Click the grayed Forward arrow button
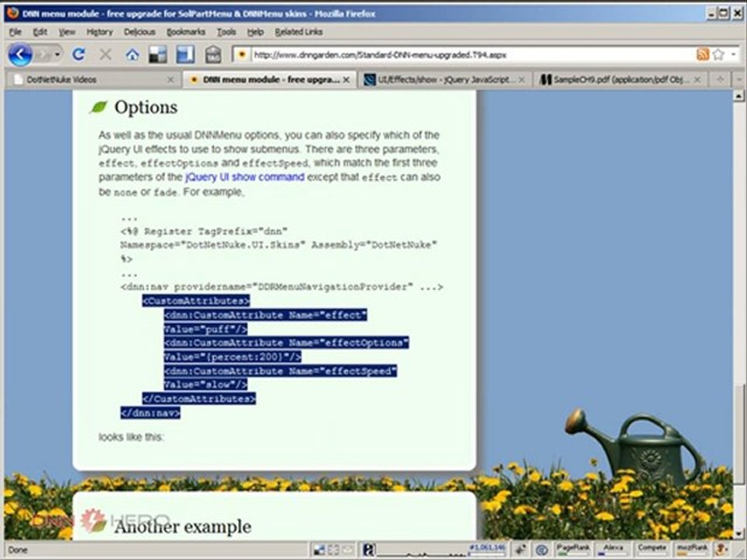Screen dimensions: 747x560 (42, 54)
